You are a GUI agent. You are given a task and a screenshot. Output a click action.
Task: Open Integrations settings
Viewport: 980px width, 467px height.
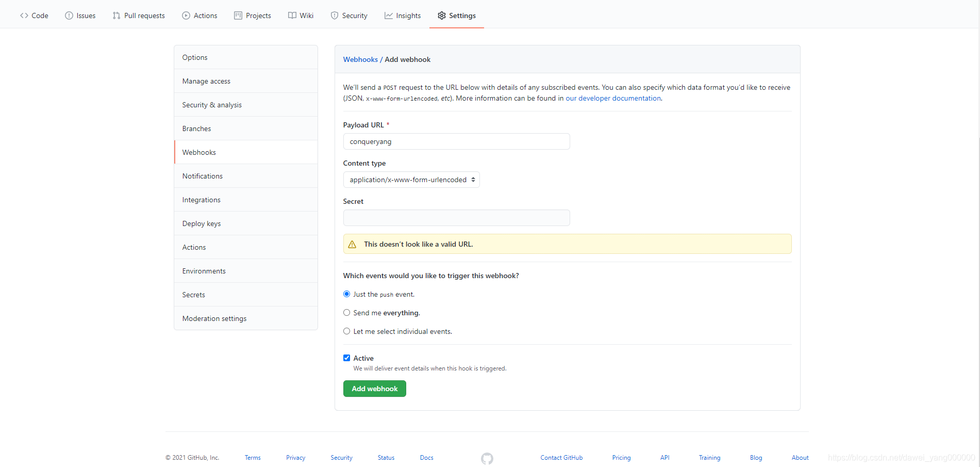[x=246, y=200]
